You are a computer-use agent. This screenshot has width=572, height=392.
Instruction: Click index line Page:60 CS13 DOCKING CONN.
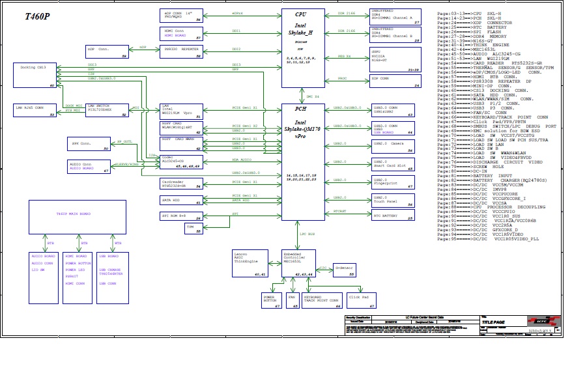coord(482,91)
